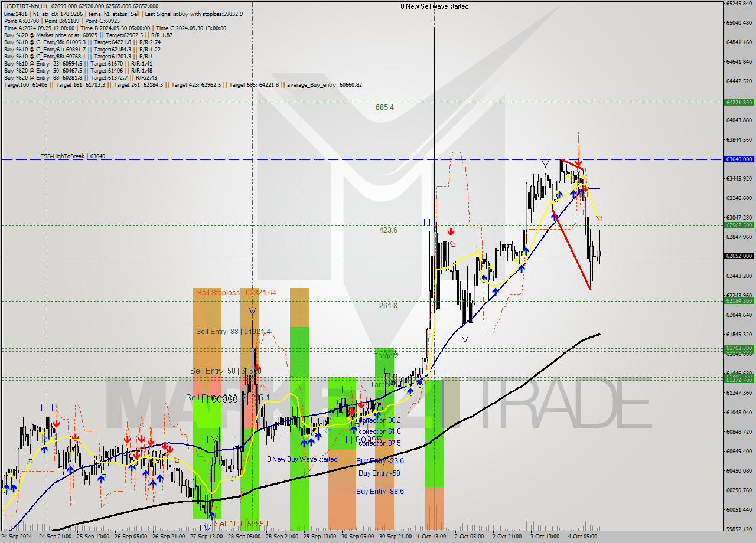The height and width of the screenshot is (543, 756).
Task: Click the green 61703.300 price tag
Action: pyautogui.click(x=738, y=349)
